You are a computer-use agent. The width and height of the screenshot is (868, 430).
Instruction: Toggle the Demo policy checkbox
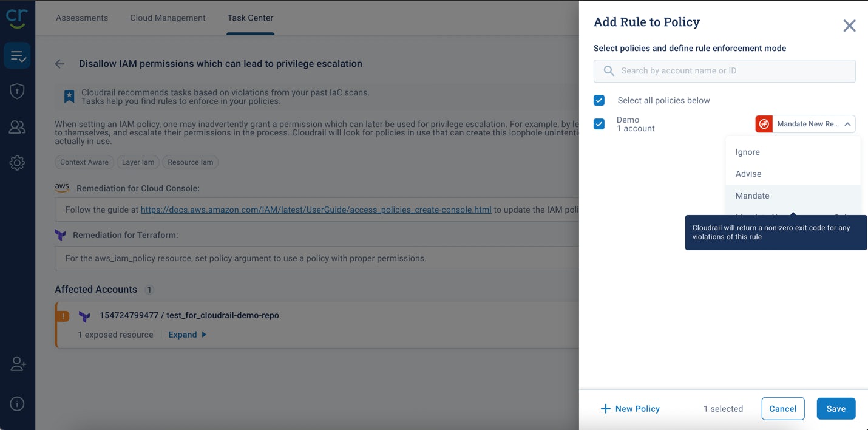(599, 123)
